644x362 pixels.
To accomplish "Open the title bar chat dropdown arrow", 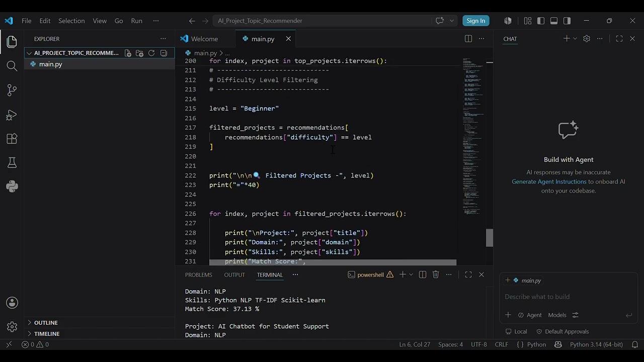I will pyautogui.click(x=452, y=21).
